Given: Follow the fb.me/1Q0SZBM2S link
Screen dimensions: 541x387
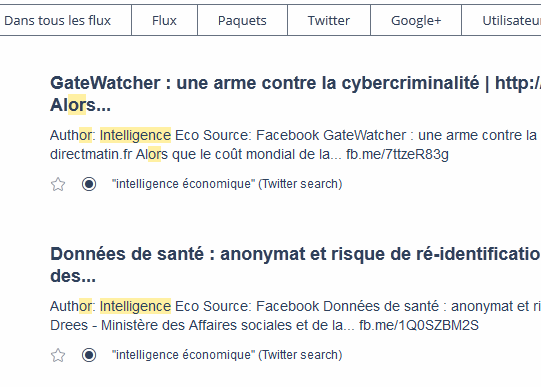Looking at the screenshot, I should pyautogui.click(x=419, y=325).
